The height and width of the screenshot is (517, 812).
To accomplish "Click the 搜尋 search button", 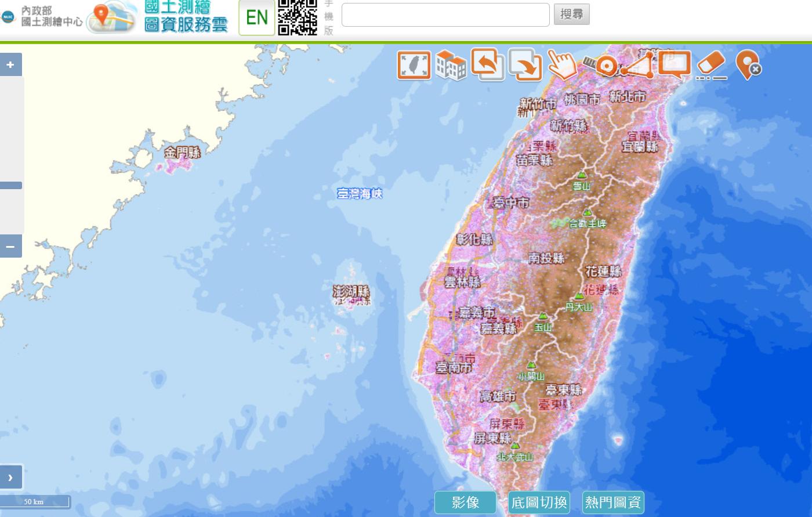I will click(571, 14).
